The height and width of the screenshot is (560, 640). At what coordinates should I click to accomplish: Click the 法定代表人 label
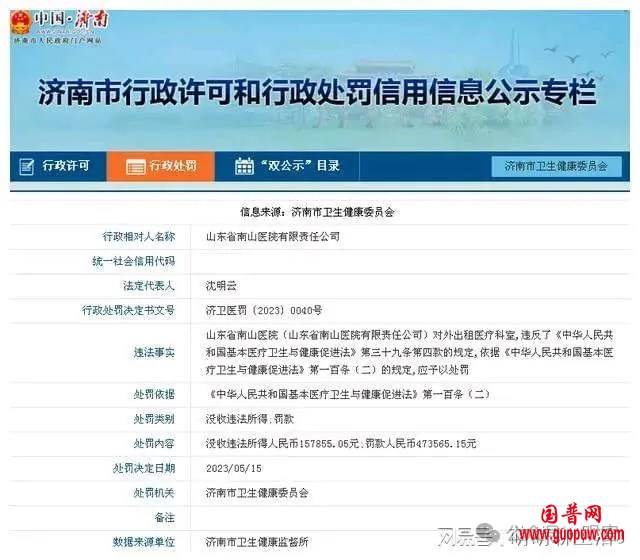point(149,286)
